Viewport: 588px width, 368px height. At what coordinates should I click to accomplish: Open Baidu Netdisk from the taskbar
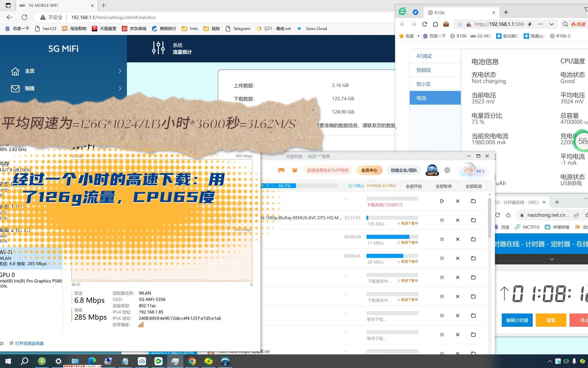(142, 362)
